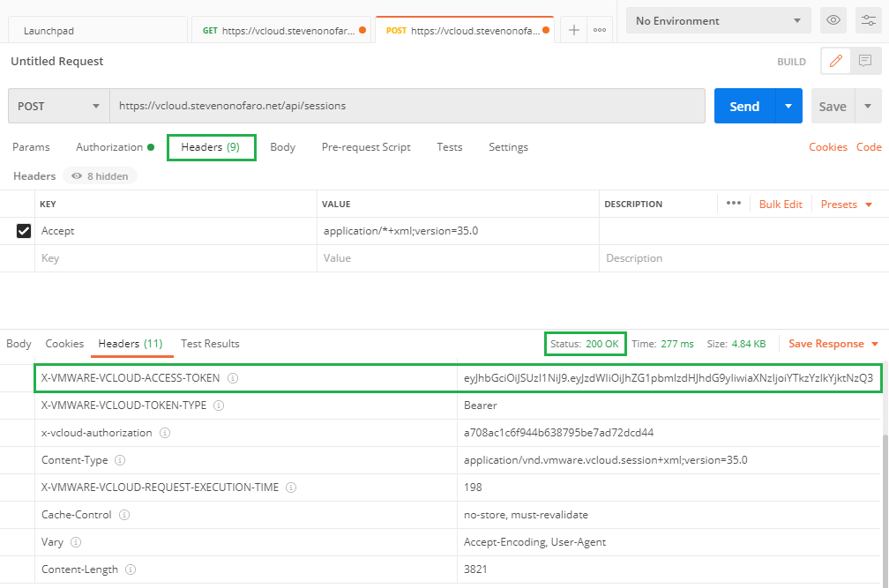Open the comments mode icon
The image size is (889, 588).
[865, 61]
